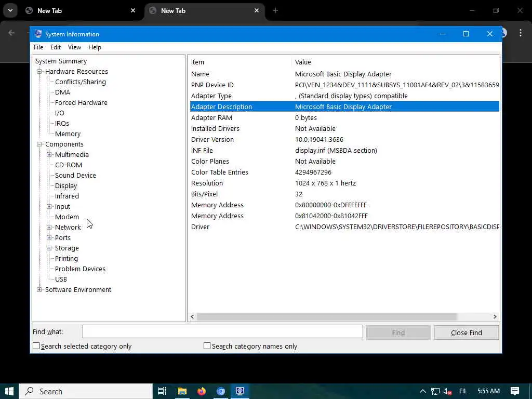This screenshot has height=399, width=532.
Task: Expand the Software Environment node
Action: [x=39, y=289]
